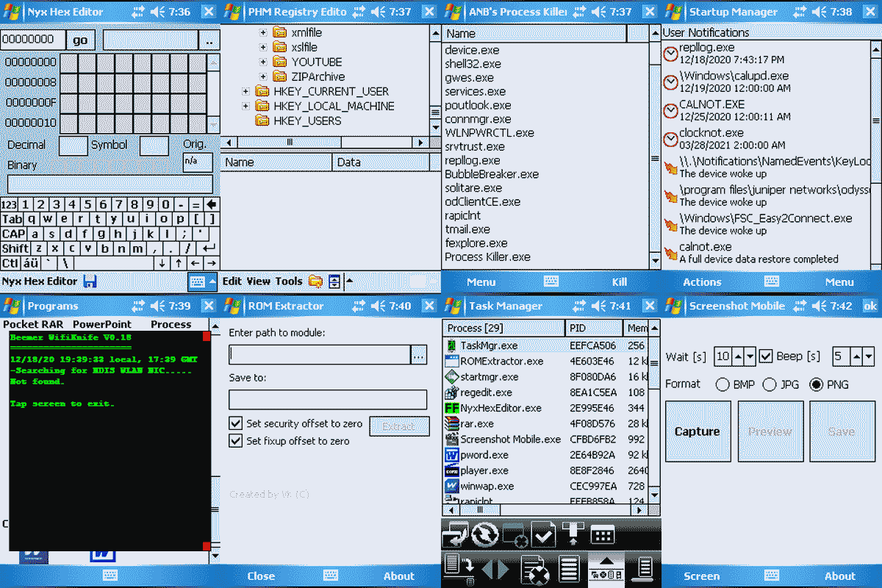Select the PNG format radio button
This screenshot has width=882, height=588.
pos(816,384)
